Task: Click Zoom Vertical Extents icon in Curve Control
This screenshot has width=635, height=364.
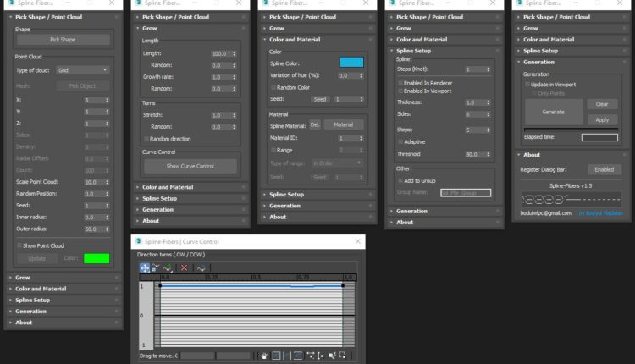Action: coord(298,356)
